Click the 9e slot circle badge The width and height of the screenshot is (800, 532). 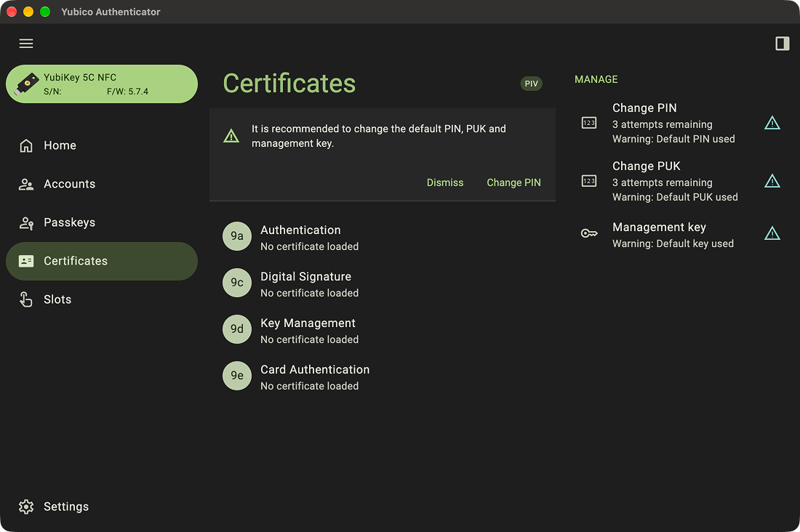coord(237,376)
